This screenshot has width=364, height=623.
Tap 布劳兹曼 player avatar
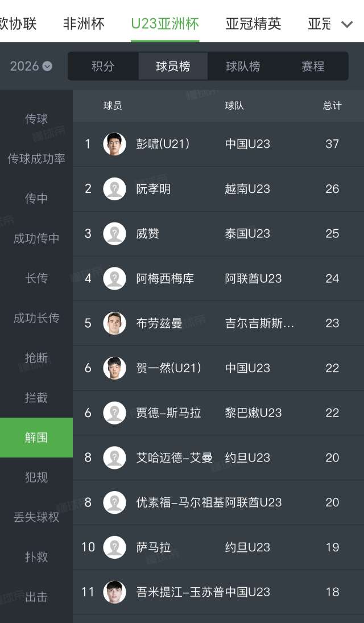(x=114, y=323)
